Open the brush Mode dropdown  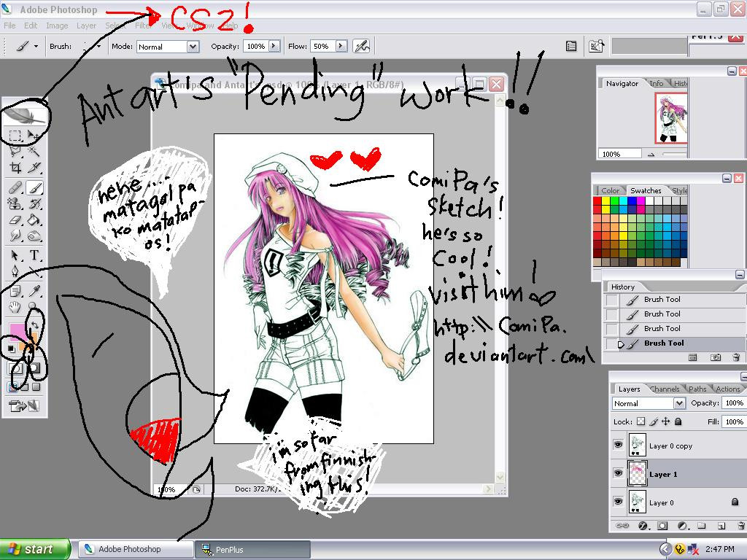click(x=193, y=47)
